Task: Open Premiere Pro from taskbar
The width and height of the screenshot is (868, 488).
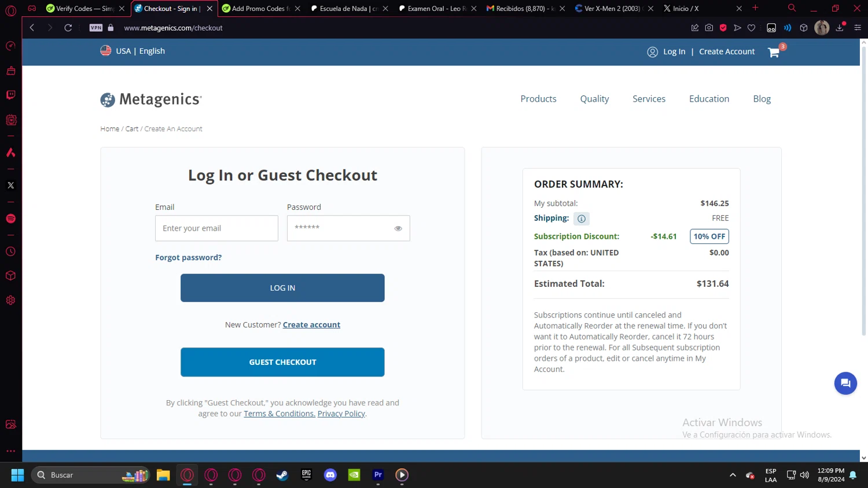Action: tap(378, 475)
